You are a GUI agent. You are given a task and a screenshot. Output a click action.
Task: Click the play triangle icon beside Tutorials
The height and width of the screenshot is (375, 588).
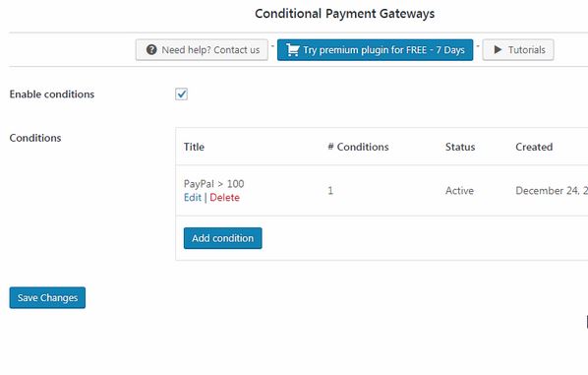click(498, 49)
